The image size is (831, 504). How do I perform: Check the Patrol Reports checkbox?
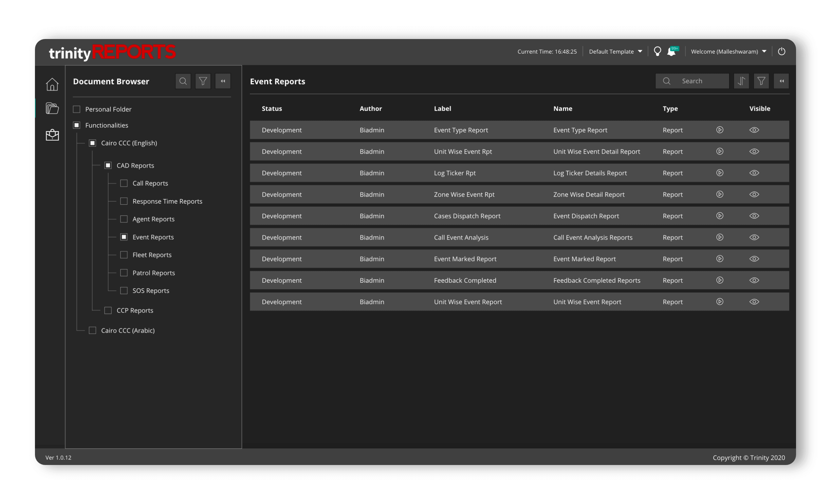[x=124, y=273]
